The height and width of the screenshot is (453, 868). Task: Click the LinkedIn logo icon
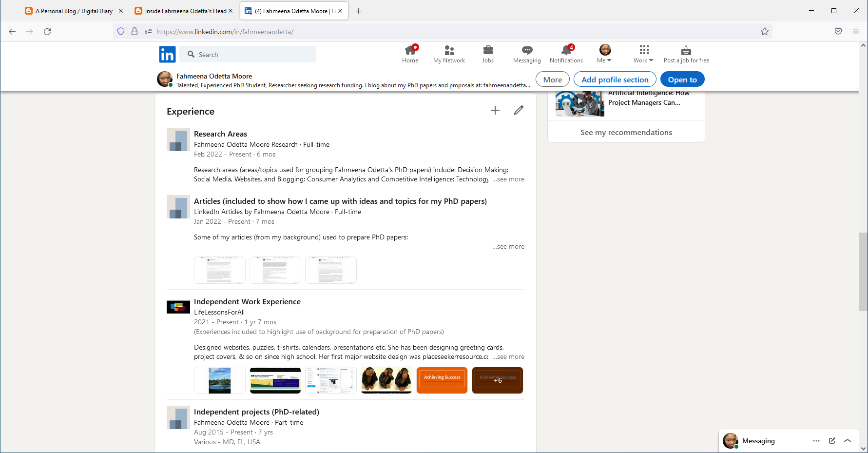[167, 55]
